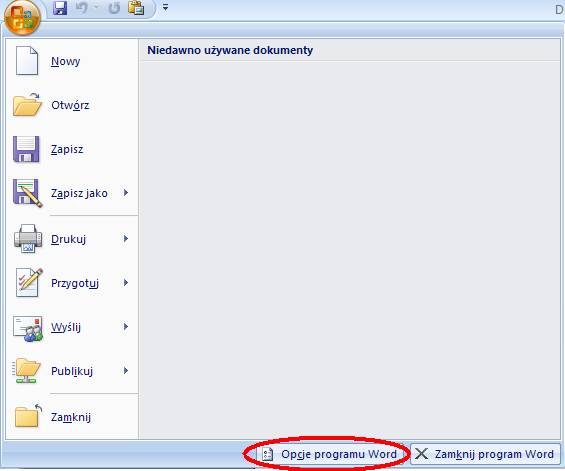Open the Undo history dropdown arrow
Image resolution: width=565 pixels, height=471 pixels.
[97, 7]
